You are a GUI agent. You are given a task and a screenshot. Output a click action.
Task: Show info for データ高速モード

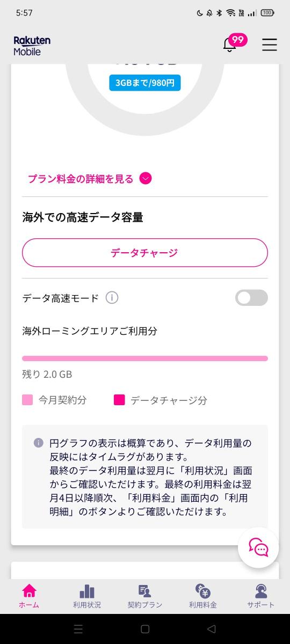(x=112, y=298)
